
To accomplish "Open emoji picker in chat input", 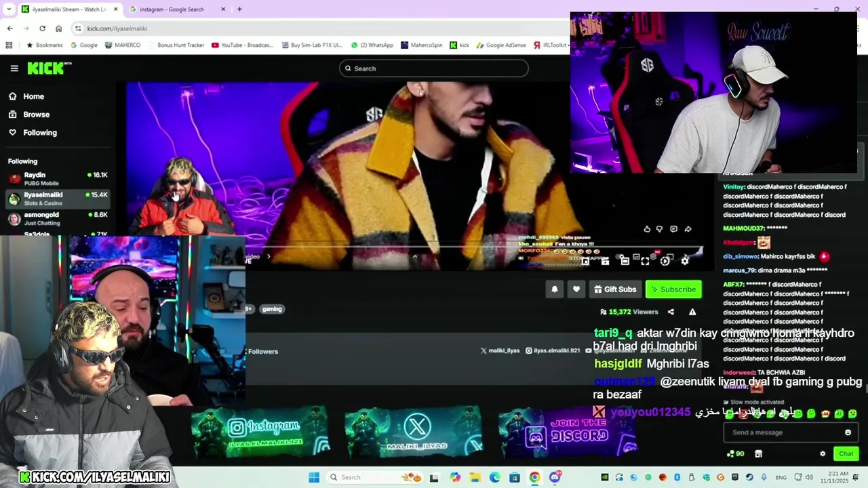I will 848,432.
